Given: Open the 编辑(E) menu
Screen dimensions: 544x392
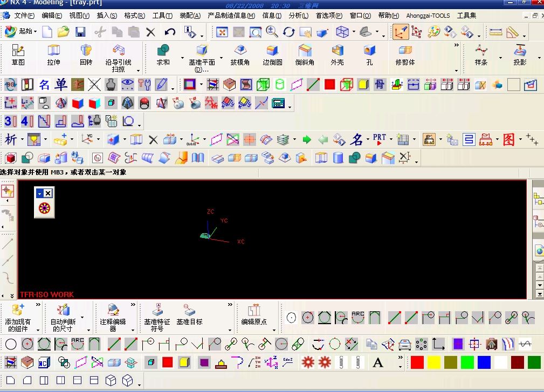Looking at the screenshot, I should [x=52, y=16].
